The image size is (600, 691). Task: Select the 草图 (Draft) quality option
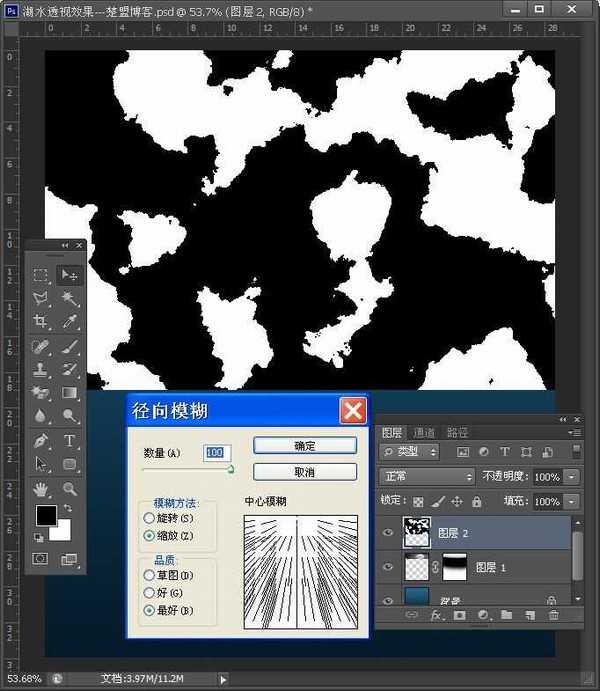pyautogui.click(x=150, y=575)
